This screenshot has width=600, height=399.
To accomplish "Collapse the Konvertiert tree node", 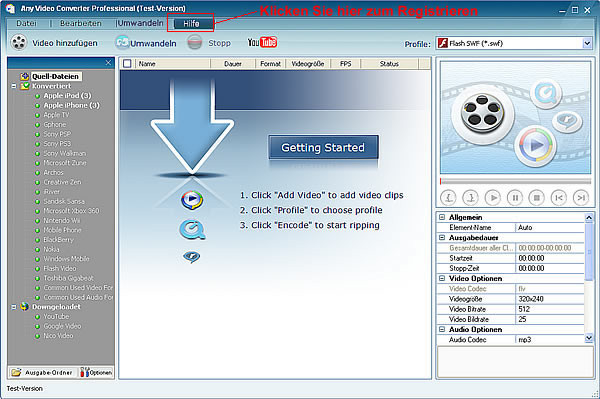I will [x=14, y=86].
